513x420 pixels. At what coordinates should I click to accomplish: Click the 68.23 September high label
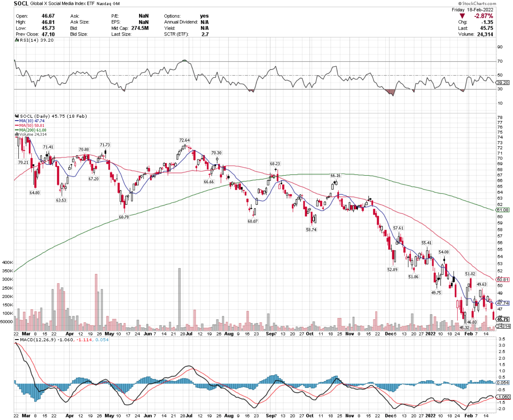click(x=275, y=164)
